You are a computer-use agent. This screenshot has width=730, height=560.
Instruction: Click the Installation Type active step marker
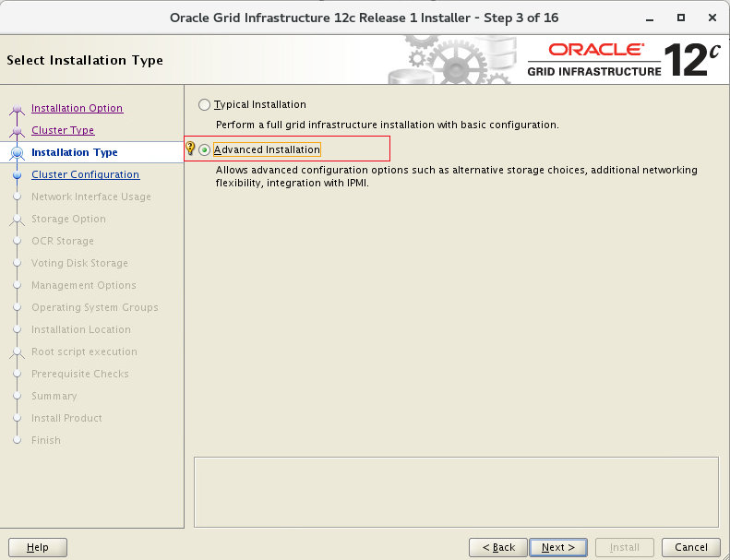18,152
